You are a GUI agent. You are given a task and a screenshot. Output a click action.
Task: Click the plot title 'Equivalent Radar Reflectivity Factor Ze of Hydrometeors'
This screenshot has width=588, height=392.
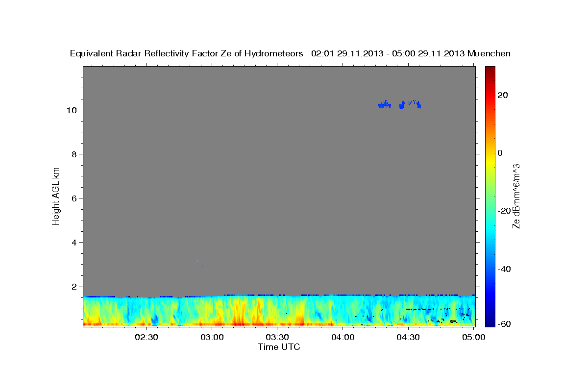(186, 54)
